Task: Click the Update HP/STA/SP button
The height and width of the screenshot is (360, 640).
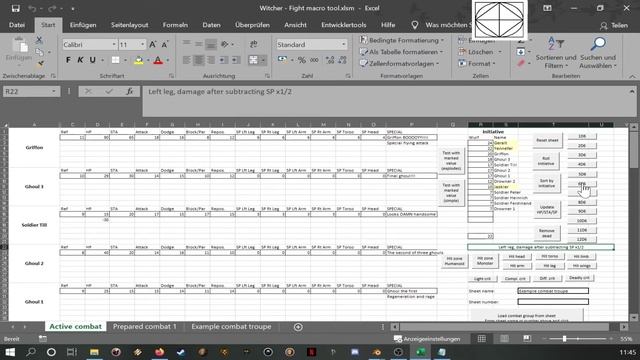Action: pyautogui.click(x=547, y=210)
